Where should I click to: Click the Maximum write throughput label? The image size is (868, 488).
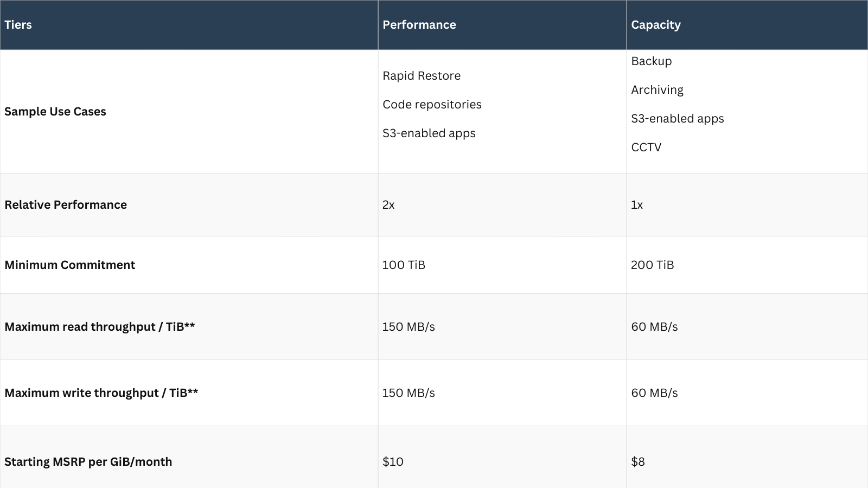pos(101,393)
